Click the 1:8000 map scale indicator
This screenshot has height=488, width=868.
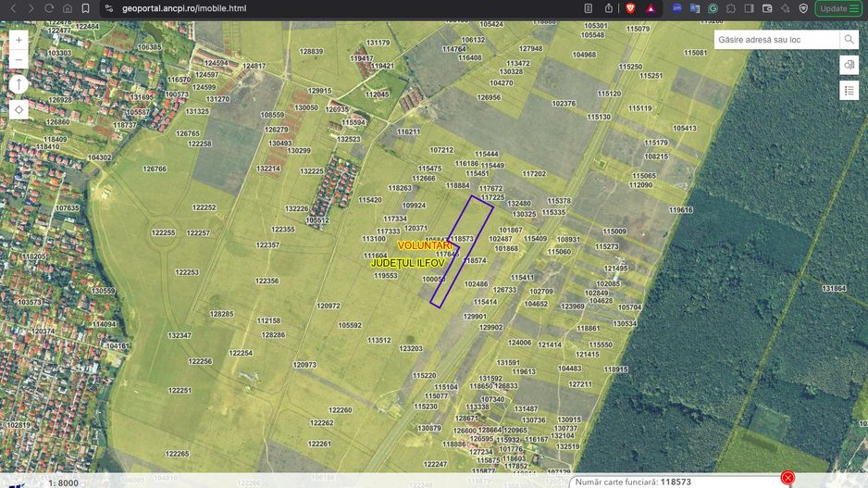63,483
